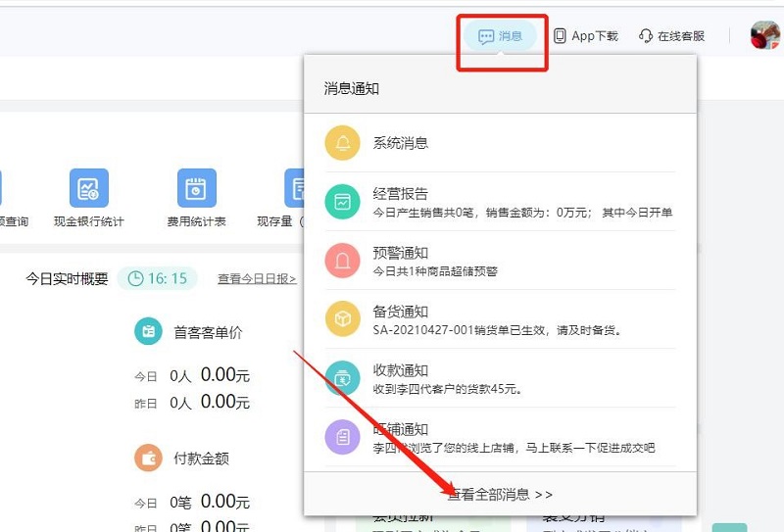784x532 pixels.
Task: Click 查看全部消息 >> link
Action: [500, 495]
